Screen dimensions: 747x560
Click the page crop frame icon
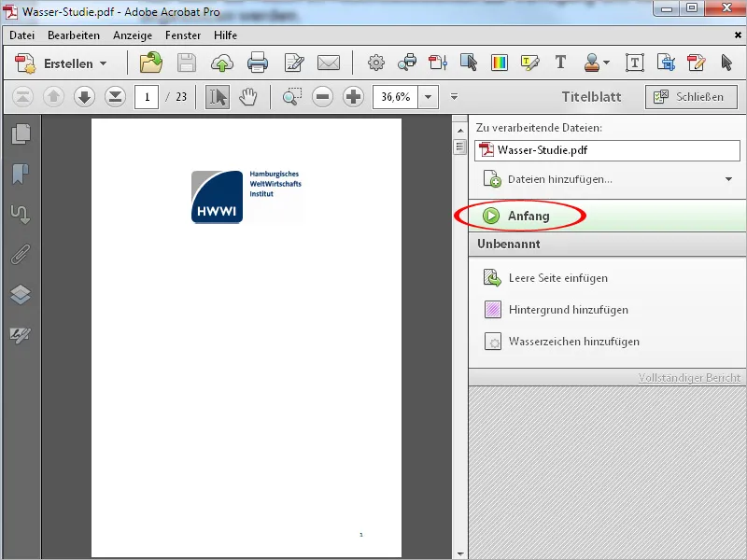point(666,63)
